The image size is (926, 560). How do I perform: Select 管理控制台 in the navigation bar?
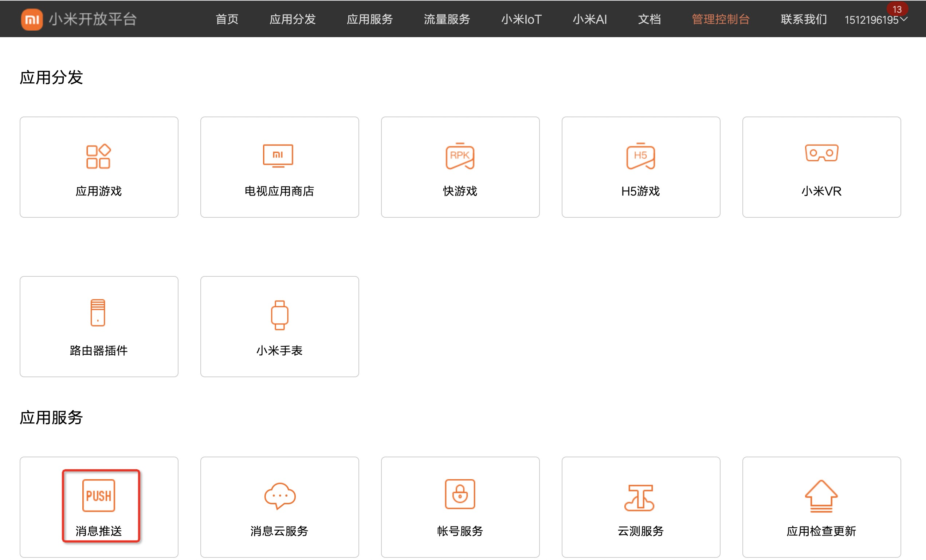(x=721, y=19)
